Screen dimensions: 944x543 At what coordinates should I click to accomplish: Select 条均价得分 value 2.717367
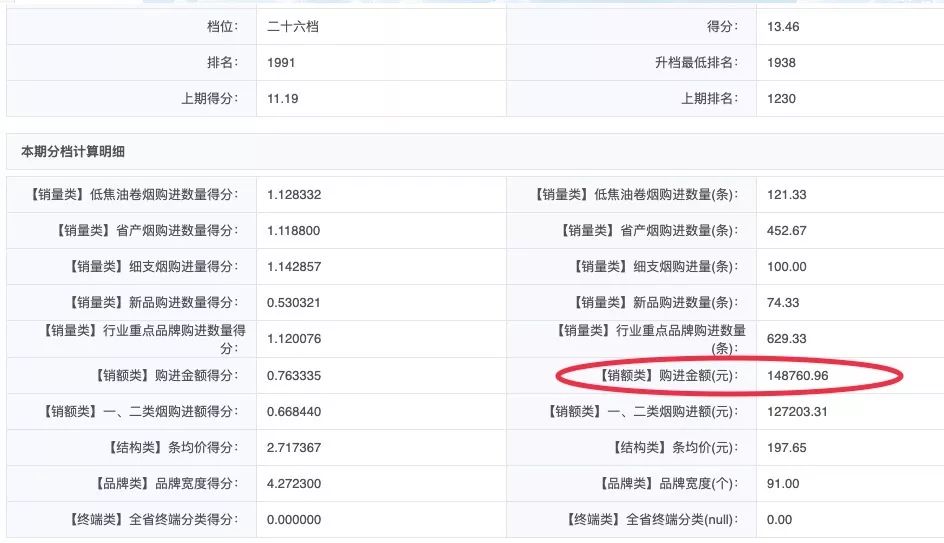click(294, 448)
